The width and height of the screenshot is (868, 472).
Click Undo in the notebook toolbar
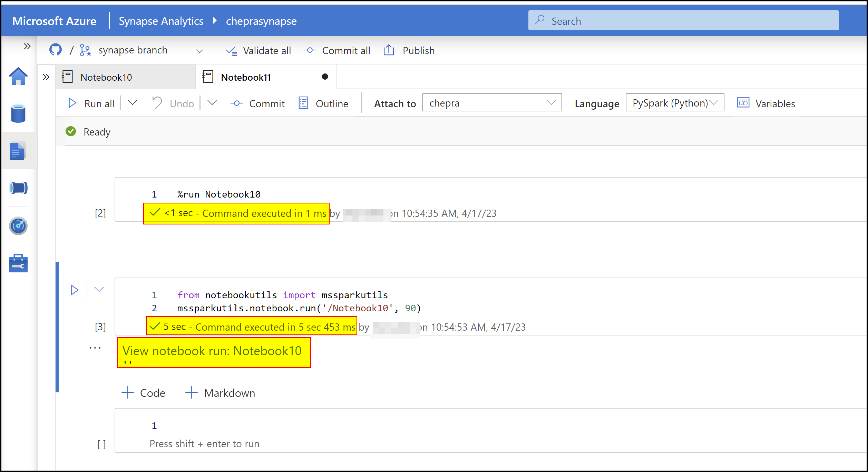173,103
